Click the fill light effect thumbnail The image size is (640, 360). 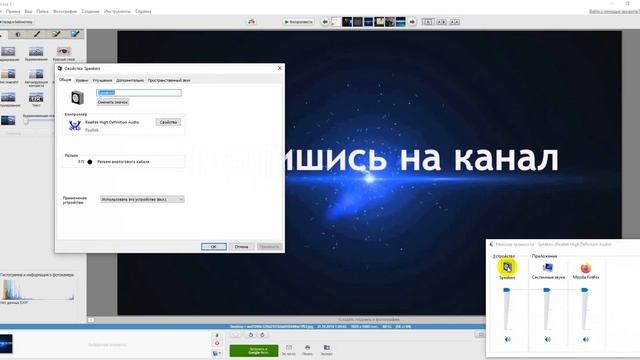tap(8, 120)
